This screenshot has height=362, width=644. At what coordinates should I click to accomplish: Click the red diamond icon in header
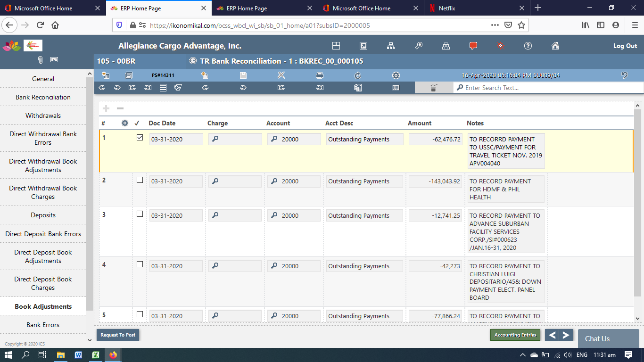point(501,46)
